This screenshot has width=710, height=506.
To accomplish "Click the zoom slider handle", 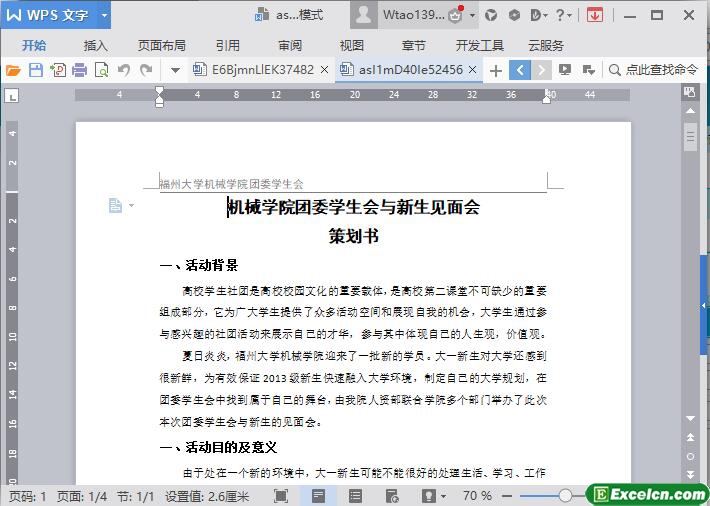I will (565, 496).
